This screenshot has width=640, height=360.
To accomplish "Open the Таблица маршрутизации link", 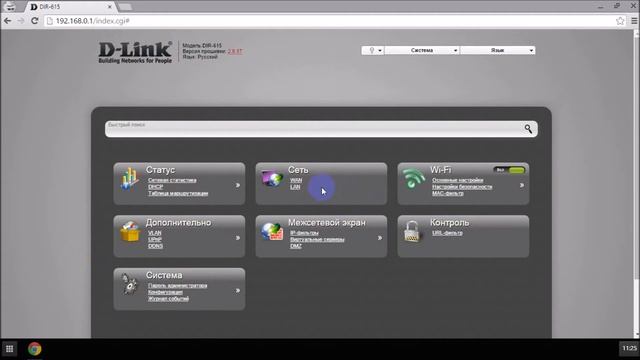I will click(x=178, y=193).
